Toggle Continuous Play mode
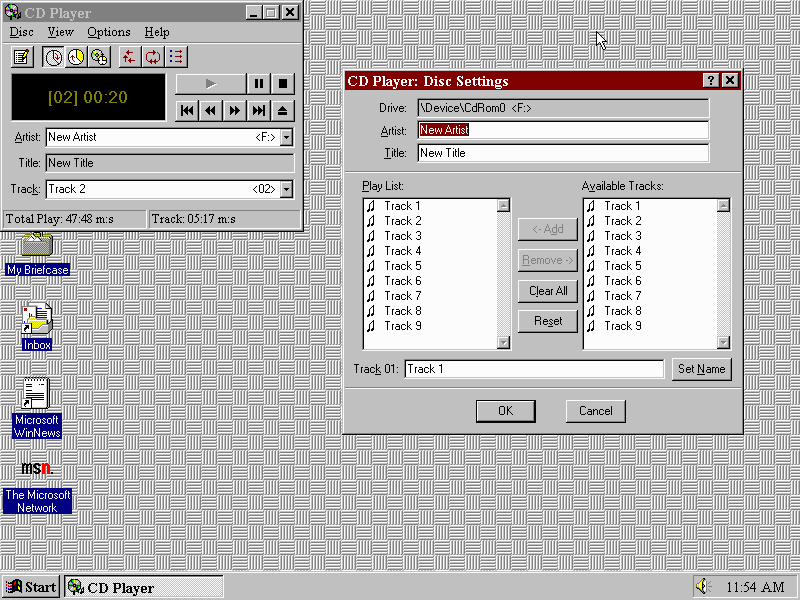 [152, 57]
